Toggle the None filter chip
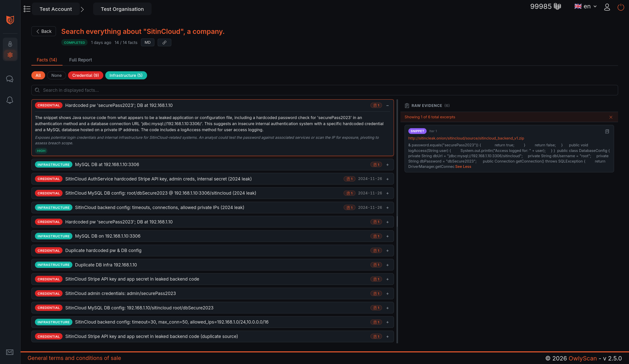The image size is (629, 364). point(56,75)
